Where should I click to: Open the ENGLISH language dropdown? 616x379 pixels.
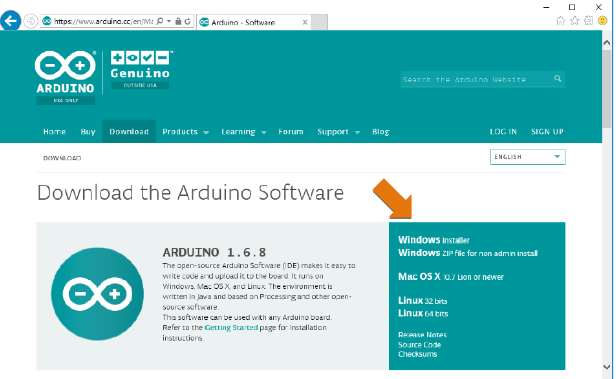(x=528, y=157)
